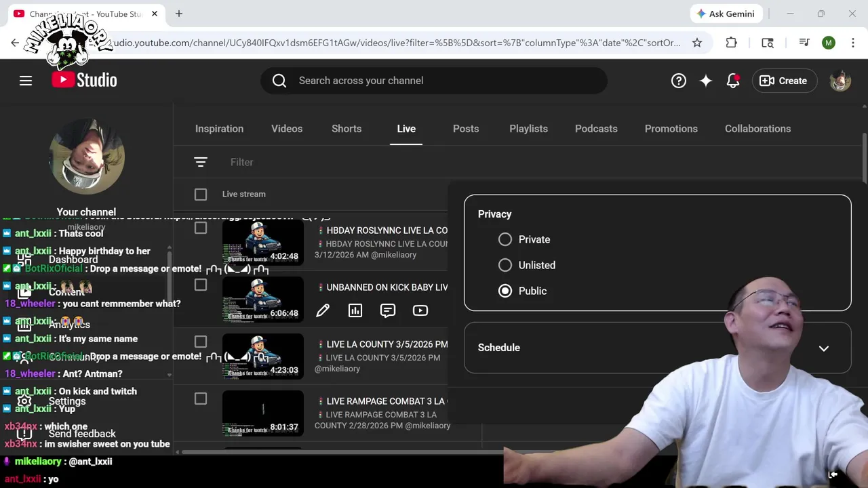Click Ask Gemini button
The image size is (868, 488).
pos(726,14)
